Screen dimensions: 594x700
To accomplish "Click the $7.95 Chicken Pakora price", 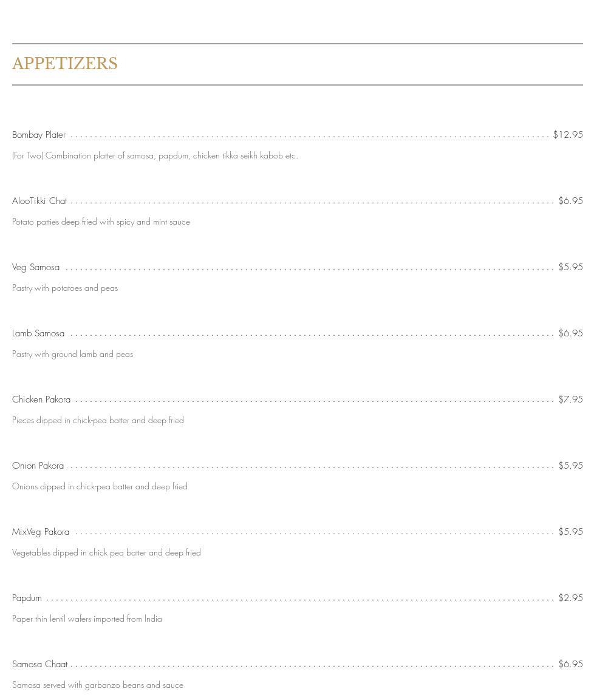I will pyautogui.click(x=570, y=399).
